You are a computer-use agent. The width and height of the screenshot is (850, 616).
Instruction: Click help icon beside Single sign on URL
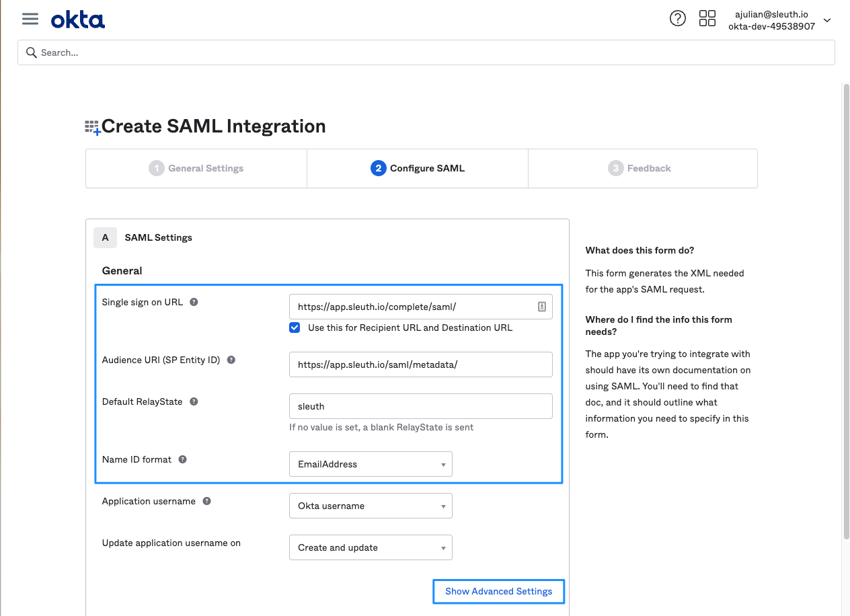click(x=194, y=302)
